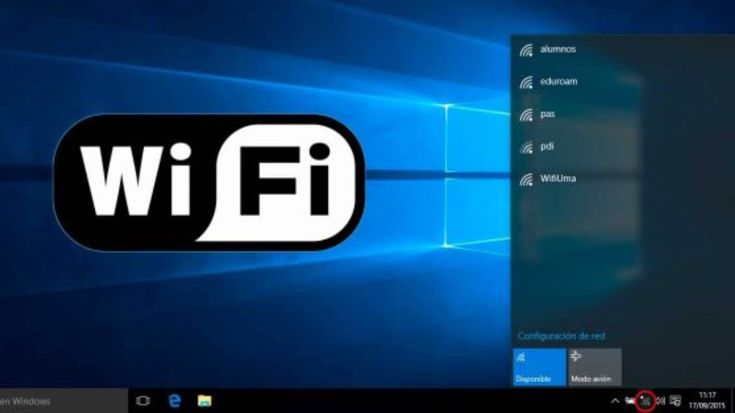Click the network tray icon
The width and height of the screenshot is (735, 413).
[646, 401]
